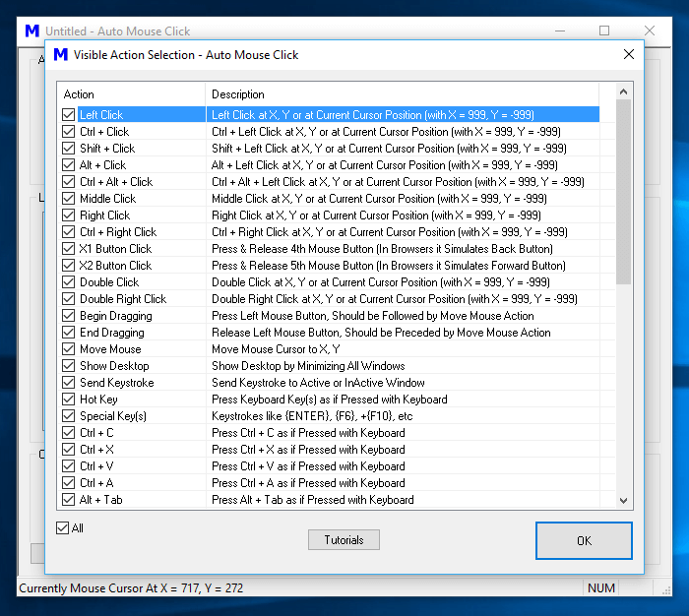This screenshot has height=616, width=689.
Task: Select the 'Middle Click' action name
Action: point(107,198)
